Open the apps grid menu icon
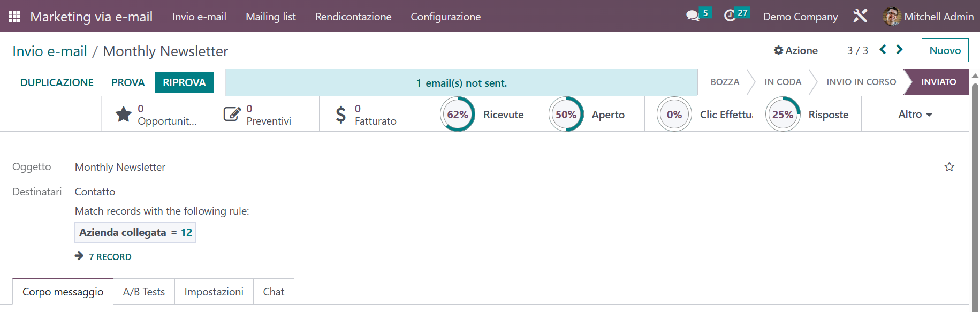 click(x=14, y=17)
